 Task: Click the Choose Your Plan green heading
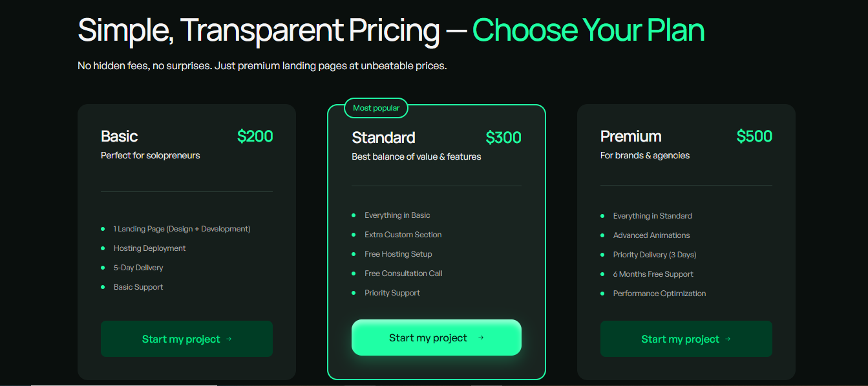click(588, 30)
